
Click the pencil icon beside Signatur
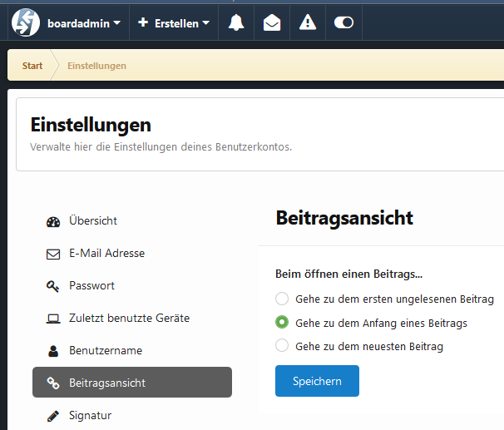(x=53, y=416)
